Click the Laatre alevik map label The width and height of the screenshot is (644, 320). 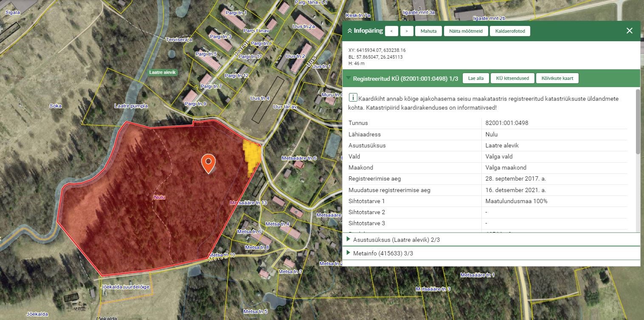[162, 73]
